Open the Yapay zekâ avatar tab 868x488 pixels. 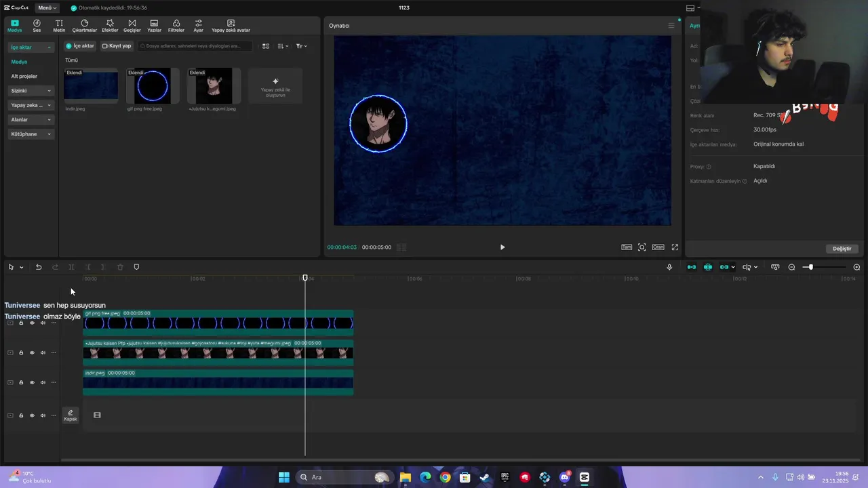coord(231,26)
